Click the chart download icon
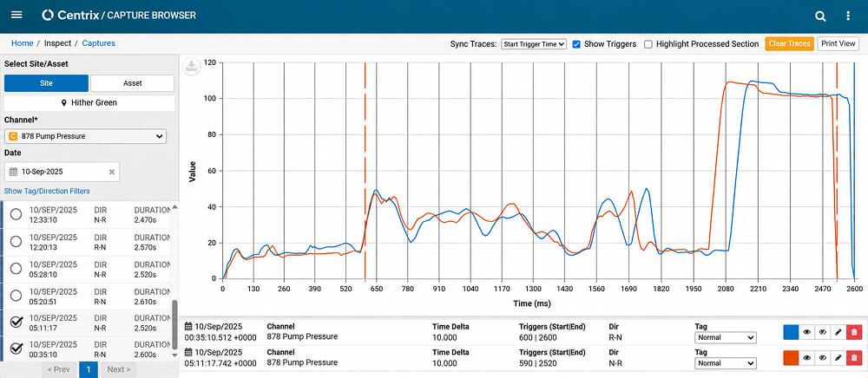868x378 pixels. (192, 67)
